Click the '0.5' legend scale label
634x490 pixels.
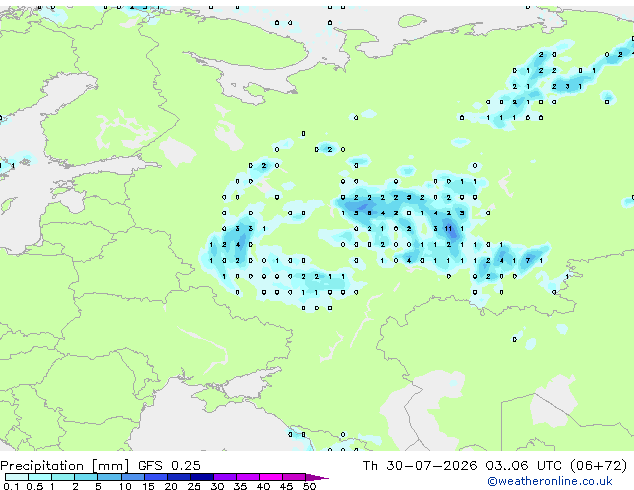(x=35, y=486)
